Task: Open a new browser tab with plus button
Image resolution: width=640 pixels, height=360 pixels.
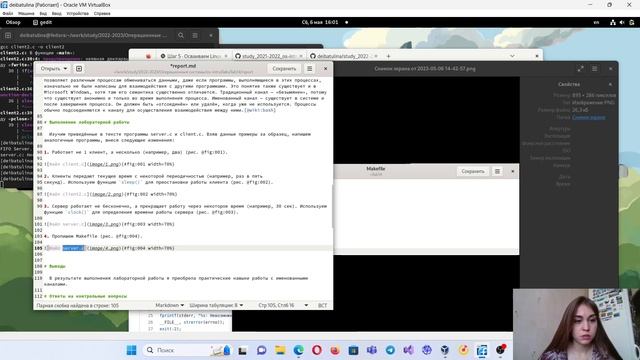Action: point(388,56)
